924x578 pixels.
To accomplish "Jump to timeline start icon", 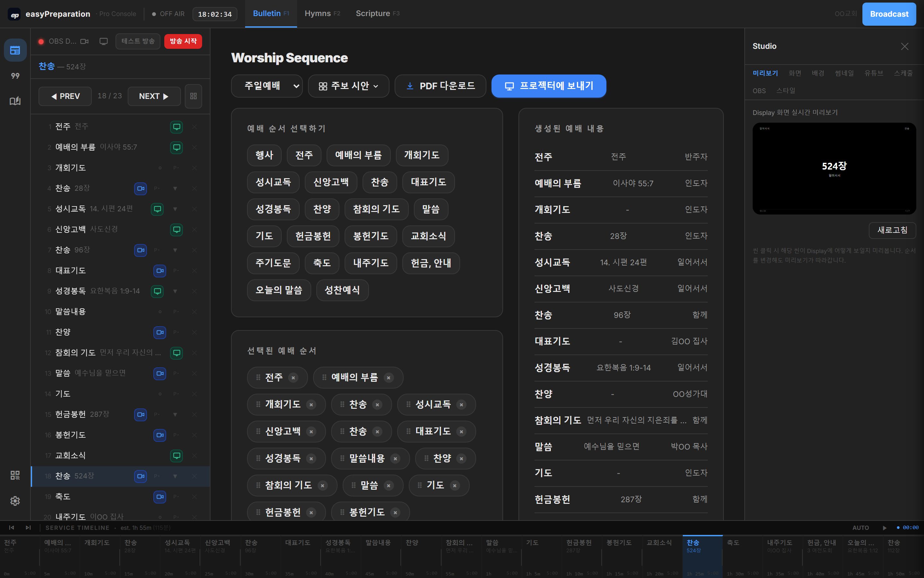I will point(12,528).
